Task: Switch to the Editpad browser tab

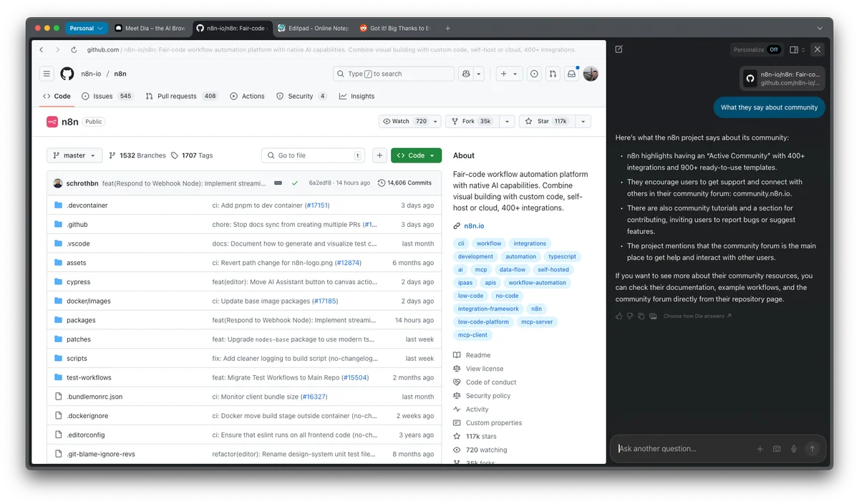Action: coord(314,29)
